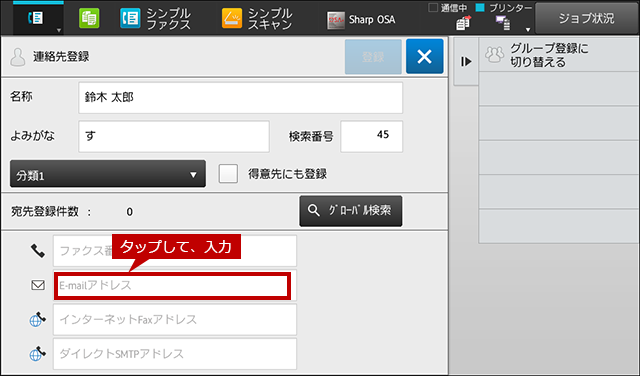Collapse the action panel arrow tab
The height and width of the screenshot is (376, 640).
[466, 62]
